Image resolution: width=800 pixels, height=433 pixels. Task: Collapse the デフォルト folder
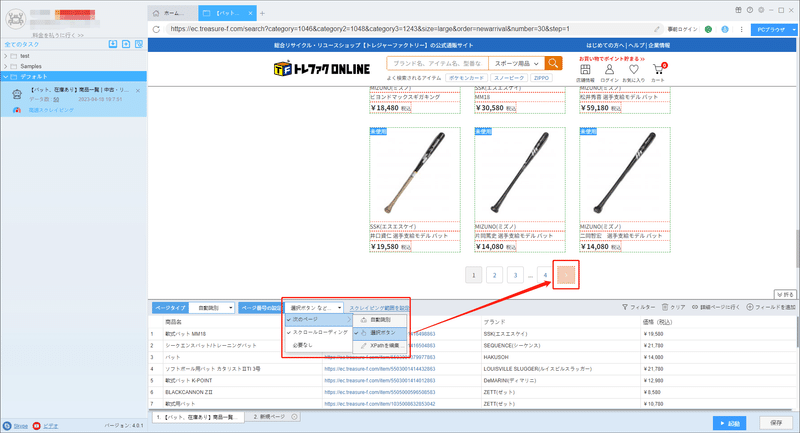(x=6, y=77)
